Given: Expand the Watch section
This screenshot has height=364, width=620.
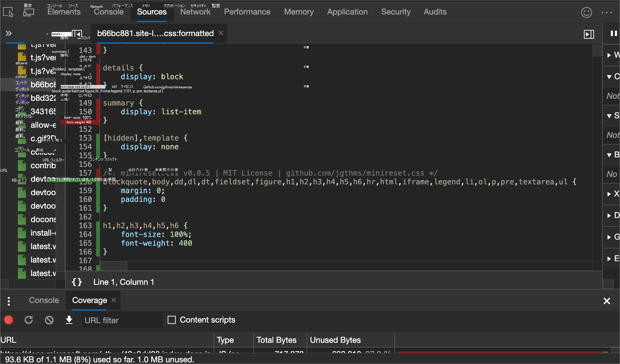Looking at the screenshot, I should (x=610, y=55).
